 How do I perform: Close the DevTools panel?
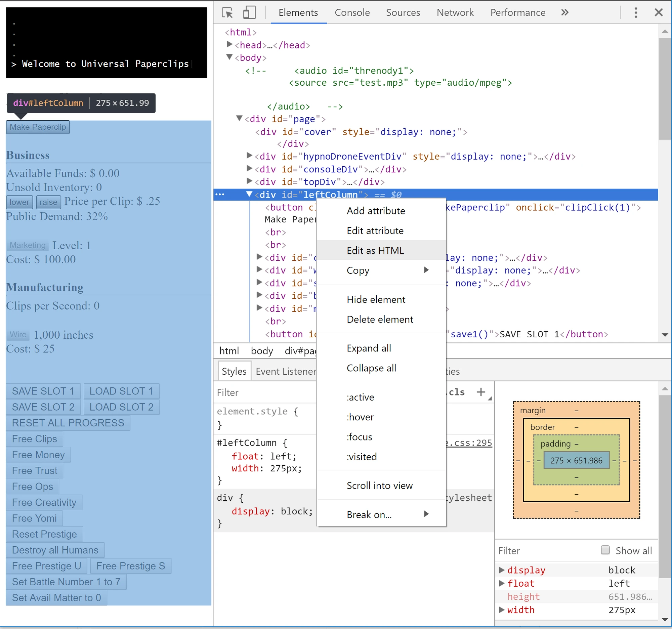[x=659, y=12]
